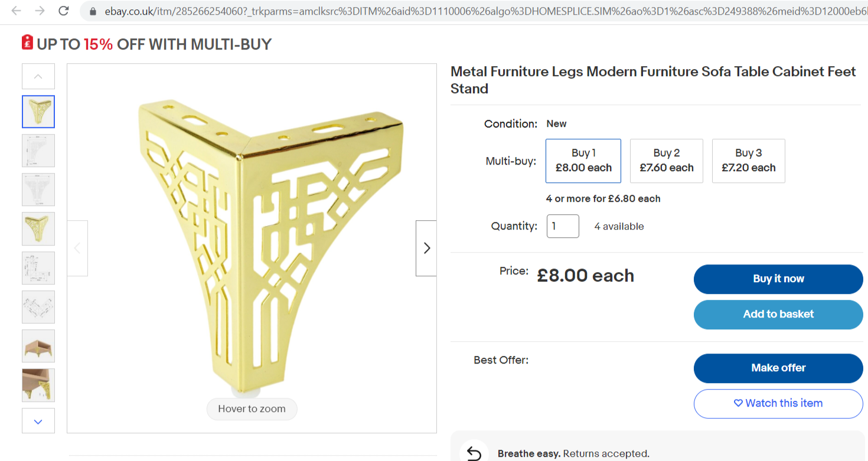Select the technical drawing thumbnail
The height and width of the screenshot is (461, 868).
coord(38,150)
